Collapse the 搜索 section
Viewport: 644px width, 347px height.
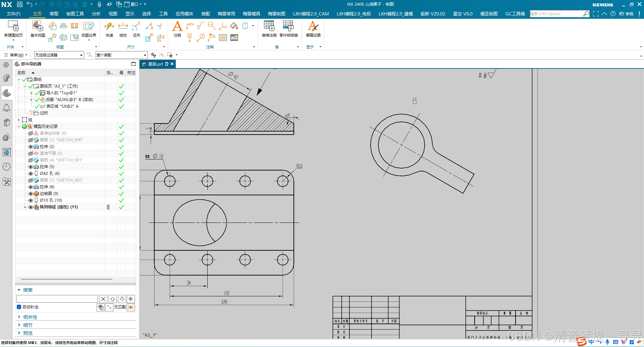pos(19,290)
